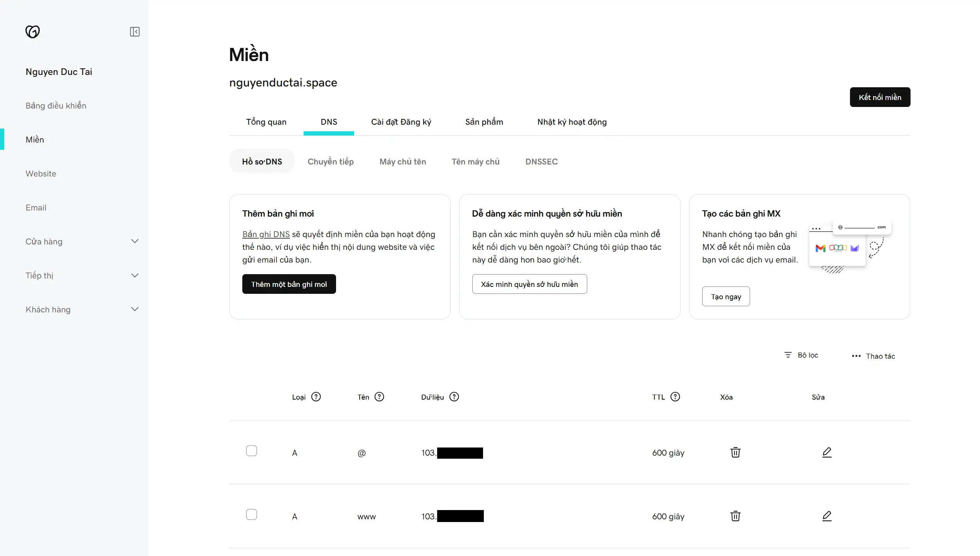The image size is (980, 556).
Task: Click the GoDaddy logo icon
Action: (32, 32)
